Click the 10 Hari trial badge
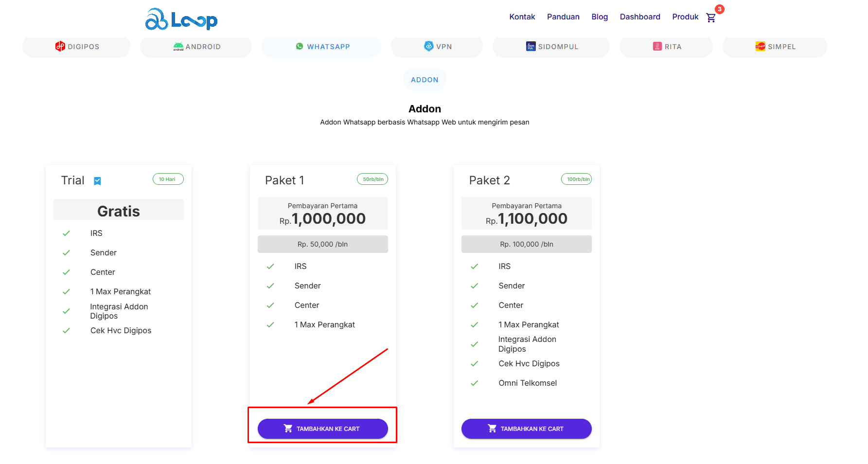 point(168,179)
